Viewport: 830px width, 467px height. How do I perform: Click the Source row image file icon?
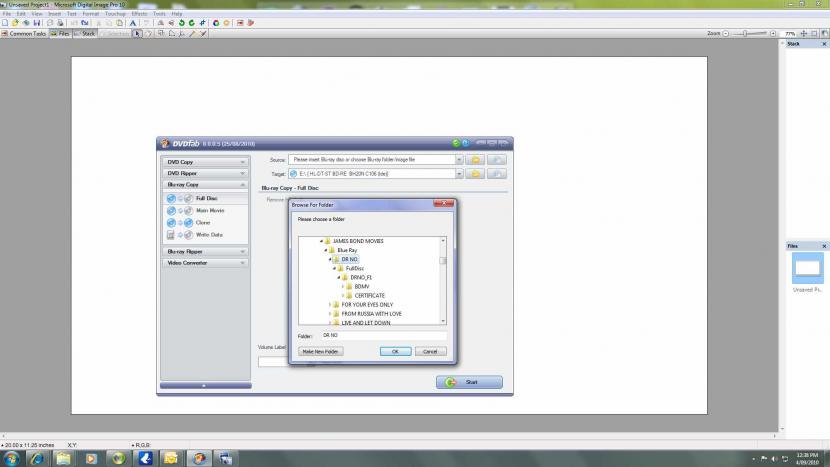pos(497,160)
